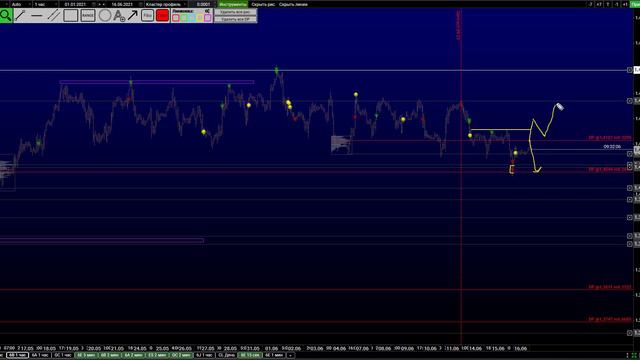The width and height of the screenshot is (640, 360).
Task: Switch to the 6E 1 мин tab
Action: 274,355
